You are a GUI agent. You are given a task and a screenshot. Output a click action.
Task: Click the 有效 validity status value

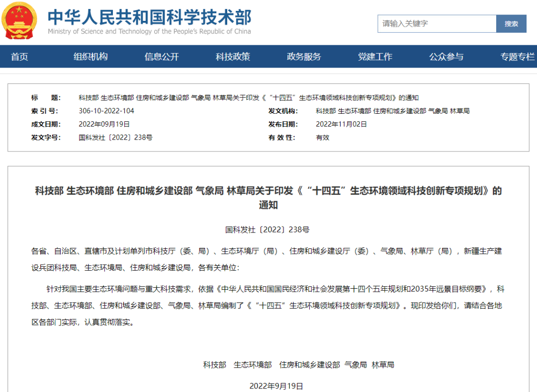coord(323,138)
